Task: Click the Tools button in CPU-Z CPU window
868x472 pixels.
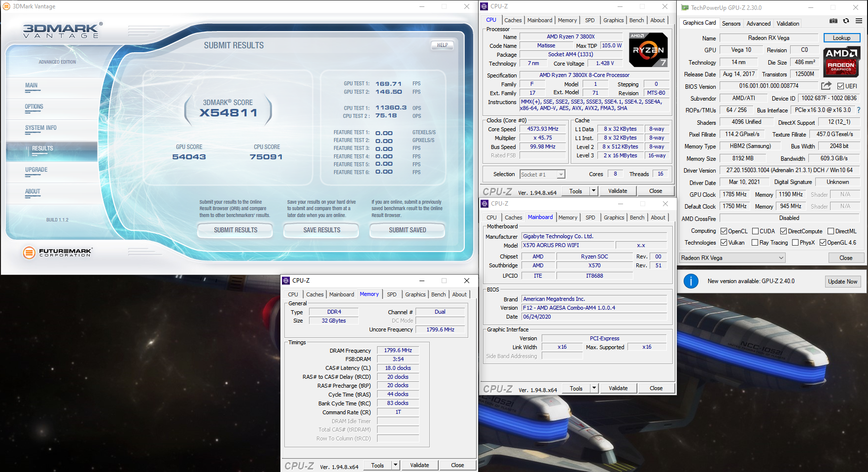Action: (x=576, y=191)
